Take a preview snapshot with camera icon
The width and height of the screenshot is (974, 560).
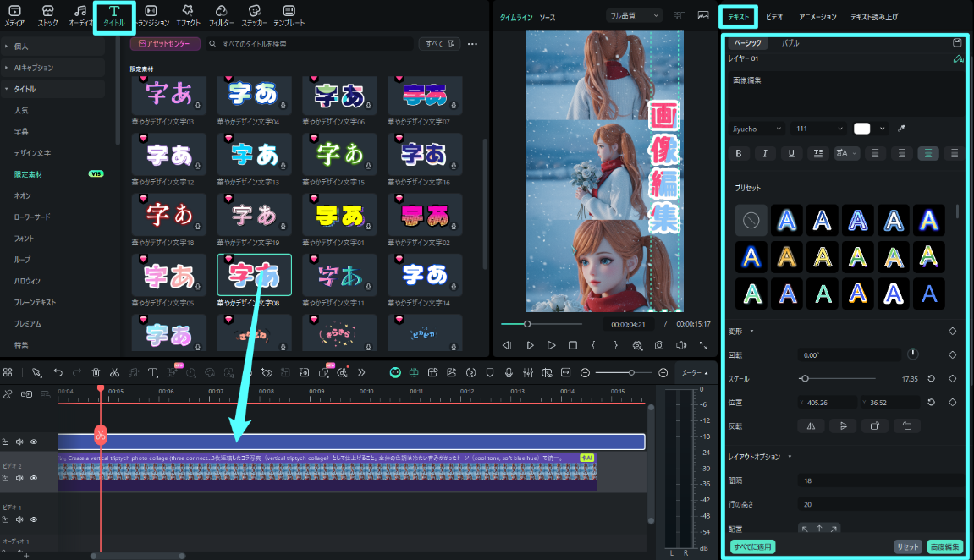(658, 345)
